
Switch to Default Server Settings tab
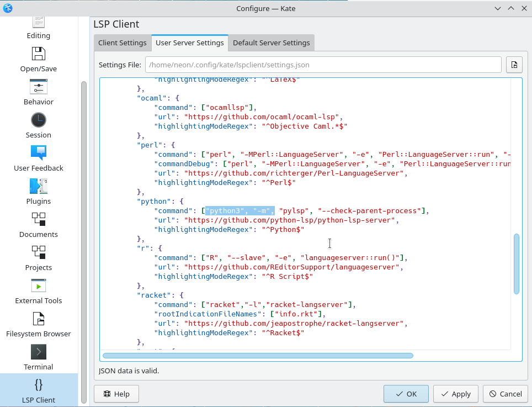272,43
